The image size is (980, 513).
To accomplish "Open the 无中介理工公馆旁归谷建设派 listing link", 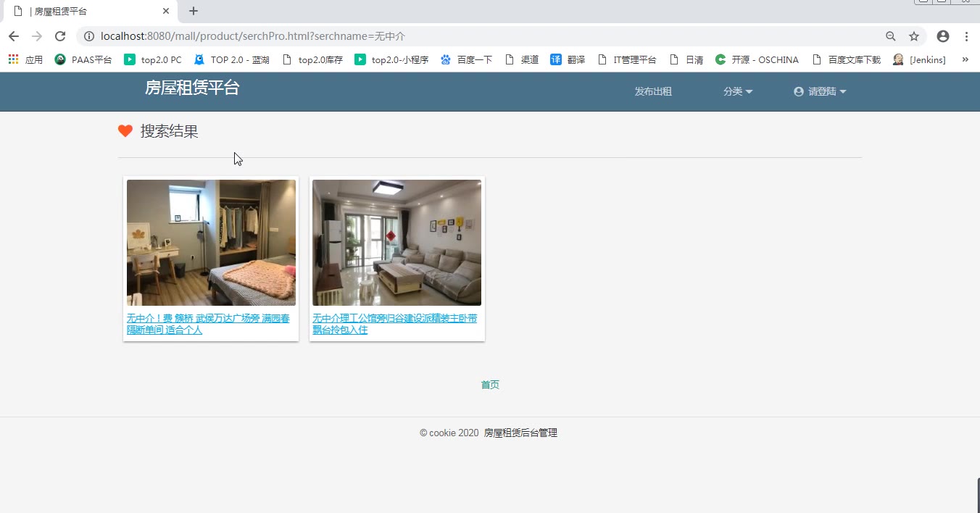I will pos(394,324).
